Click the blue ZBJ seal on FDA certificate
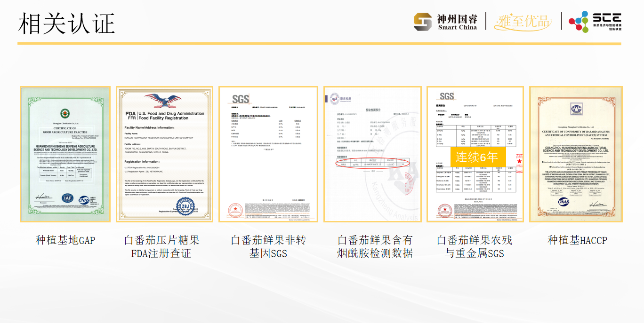Screen dimensions: 644x323 pos(186,205)
